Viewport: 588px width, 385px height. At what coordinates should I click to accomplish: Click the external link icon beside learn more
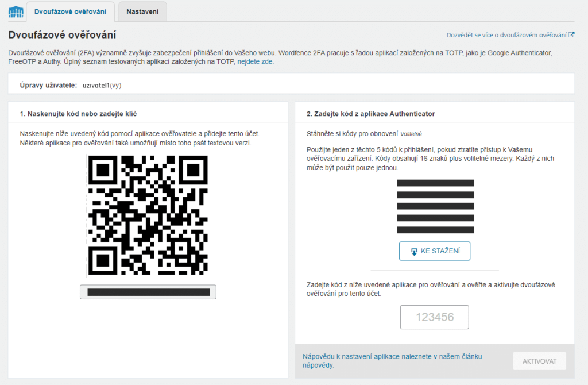571,35
